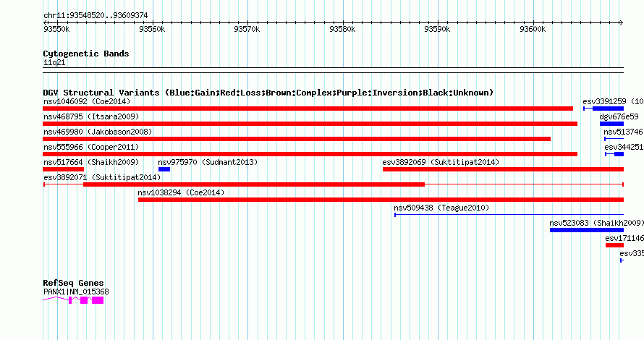Screen dimensions: 644x340
Task: Click the 93600k ruler tick label
Action: tap(533, 29)
